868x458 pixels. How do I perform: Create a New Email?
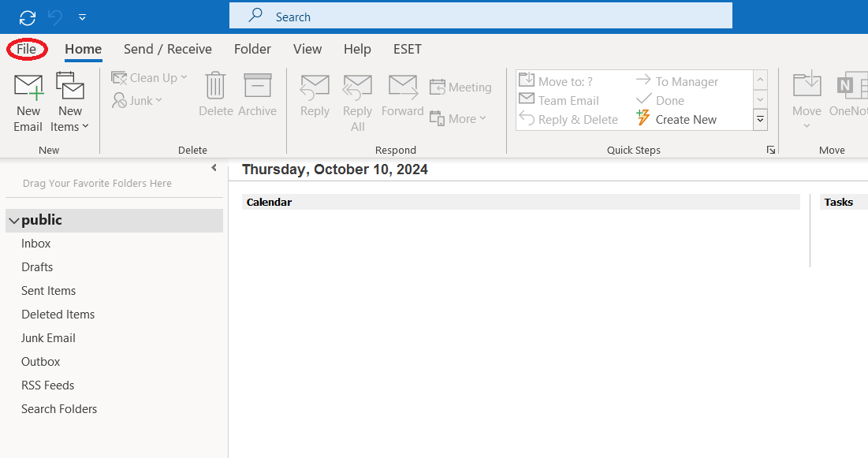pos(28,103)
